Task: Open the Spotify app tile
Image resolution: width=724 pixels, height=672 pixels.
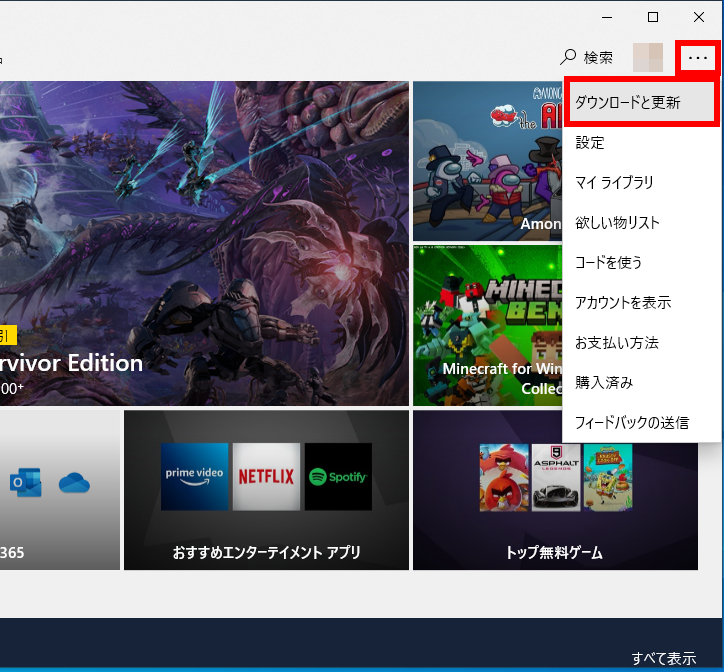Action: click(338, 477)
